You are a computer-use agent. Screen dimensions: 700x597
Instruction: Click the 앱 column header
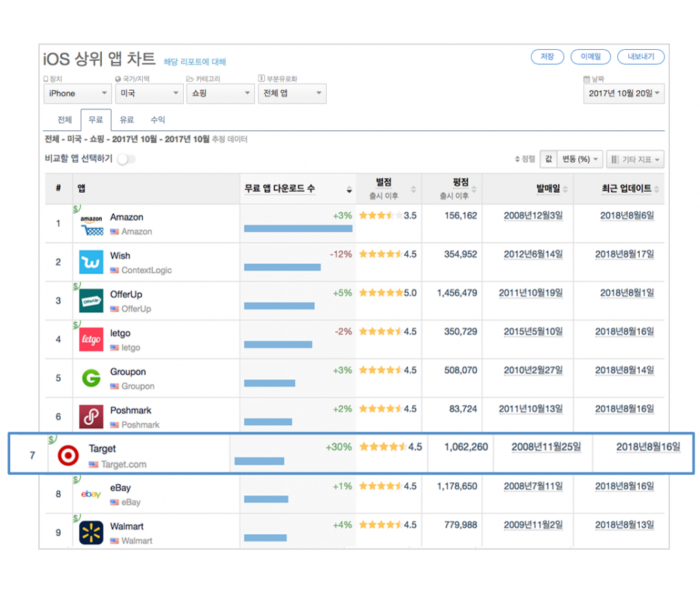(x=81, y=189)
